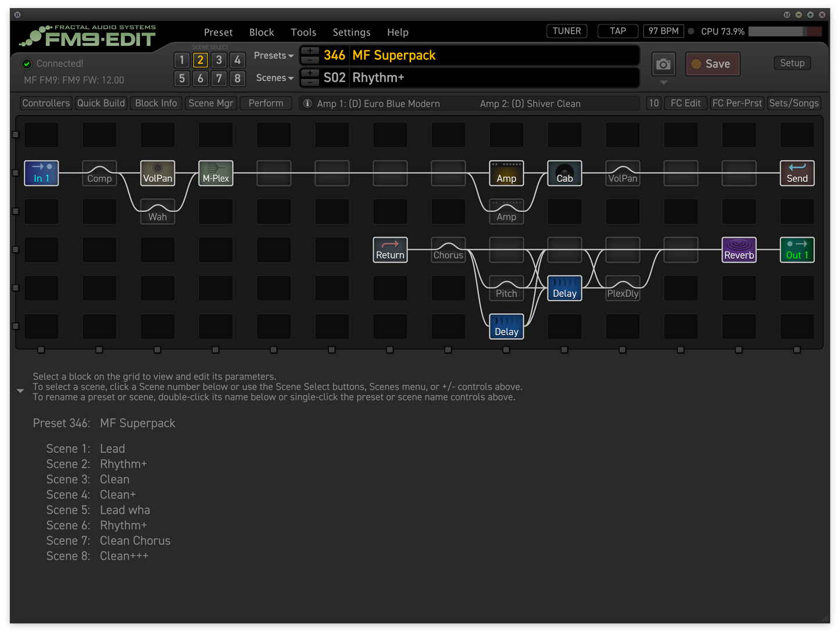Screen dimensions: 840x635
Task: Open the Scene Mgr
Action: [211, 103]
